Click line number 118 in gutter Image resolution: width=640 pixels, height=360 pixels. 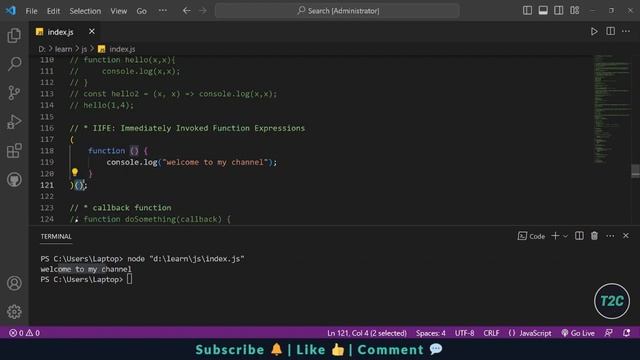47,151
